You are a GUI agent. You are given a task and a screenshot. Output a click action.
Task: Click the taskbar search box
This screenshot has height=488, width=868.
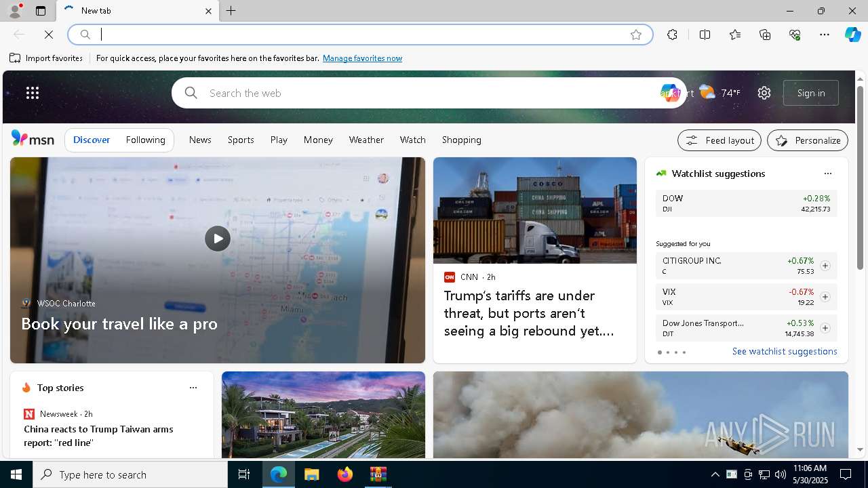[130, 474]
